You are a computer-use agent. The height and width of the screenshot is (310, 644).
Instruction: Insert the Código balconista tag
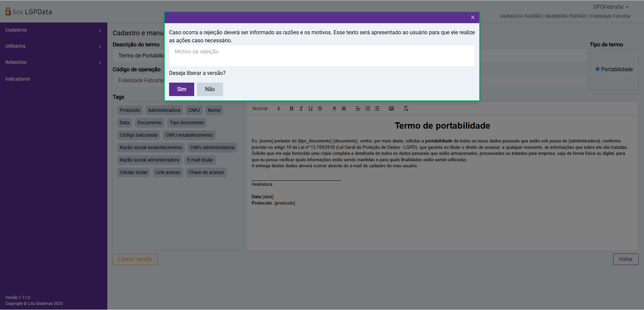[x=139, y=135]
